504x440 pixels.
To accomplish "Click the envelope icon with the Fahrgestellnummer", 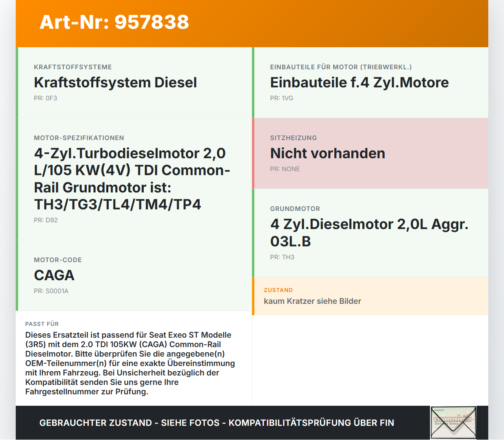I will pos(453,422).
